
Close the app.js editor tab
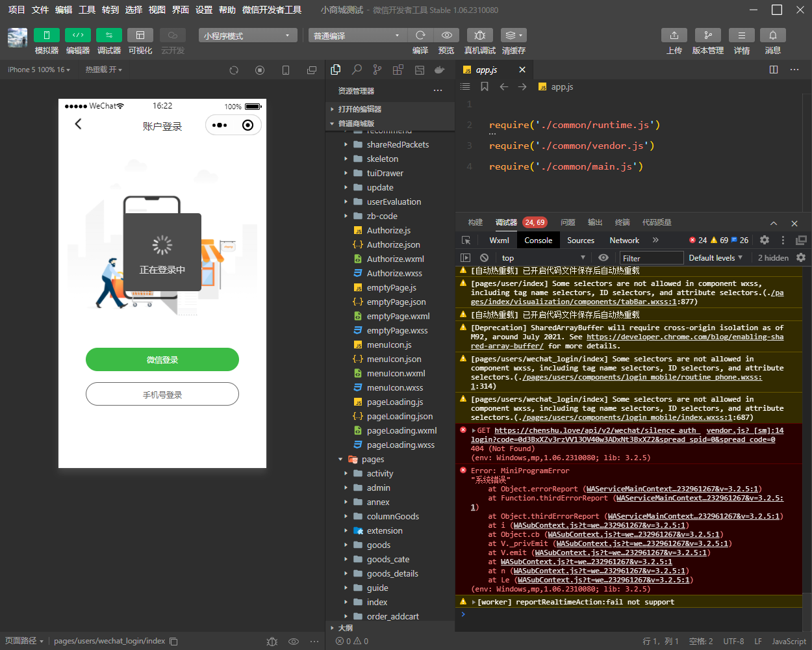[522, 70]
